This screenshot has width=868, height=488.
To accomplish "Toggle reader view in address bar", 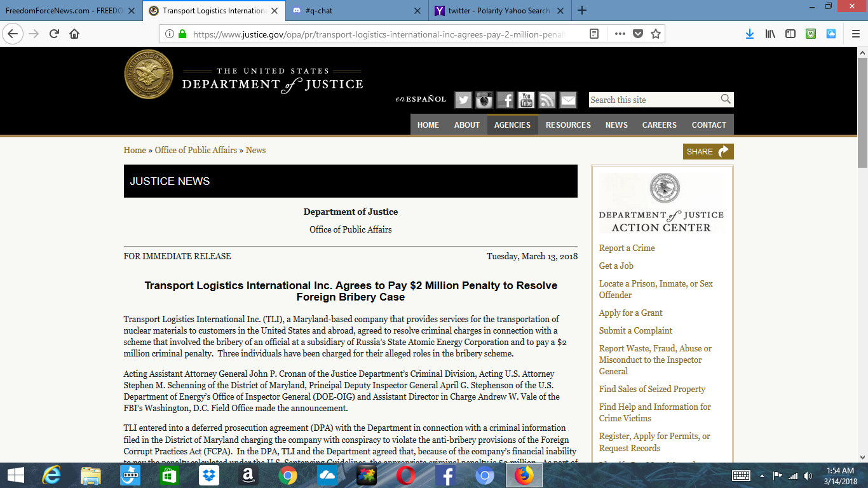I will tap(594, 34).
